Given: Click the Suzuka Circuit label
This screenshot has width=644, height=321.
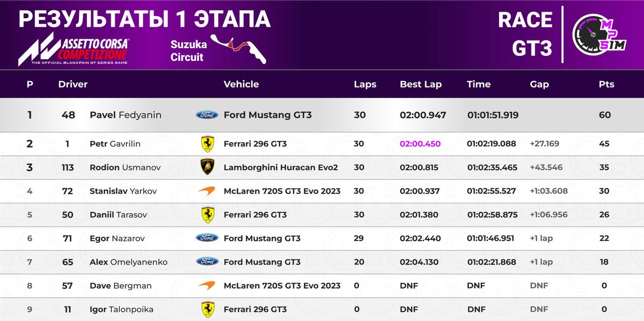Looking at the screenshot, I should (189, 51).
